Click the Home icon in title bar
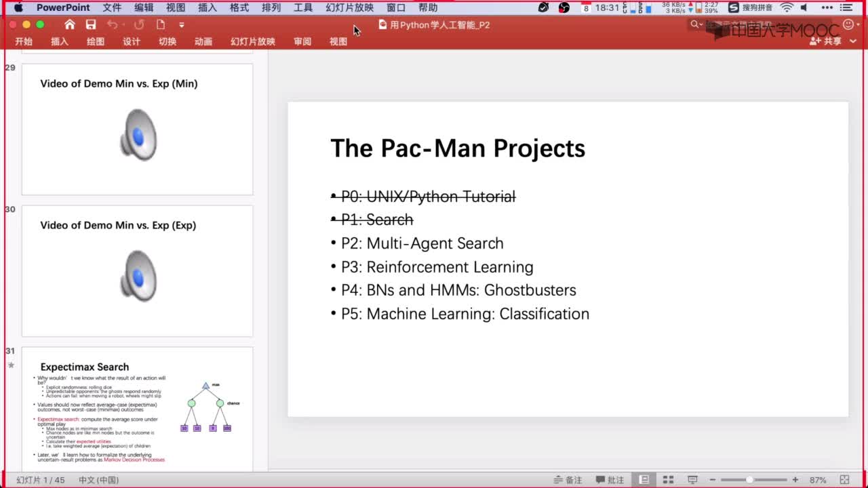 (70, 24)
